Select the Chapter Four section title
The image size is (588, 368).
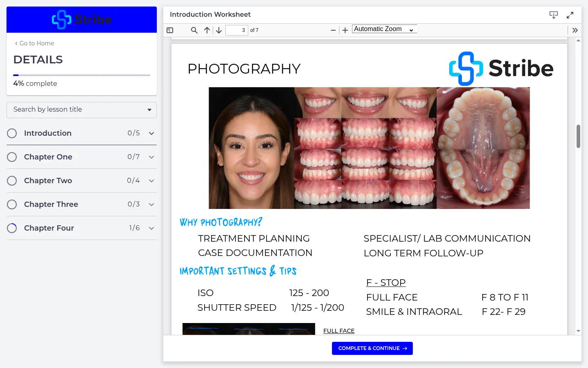49,228
